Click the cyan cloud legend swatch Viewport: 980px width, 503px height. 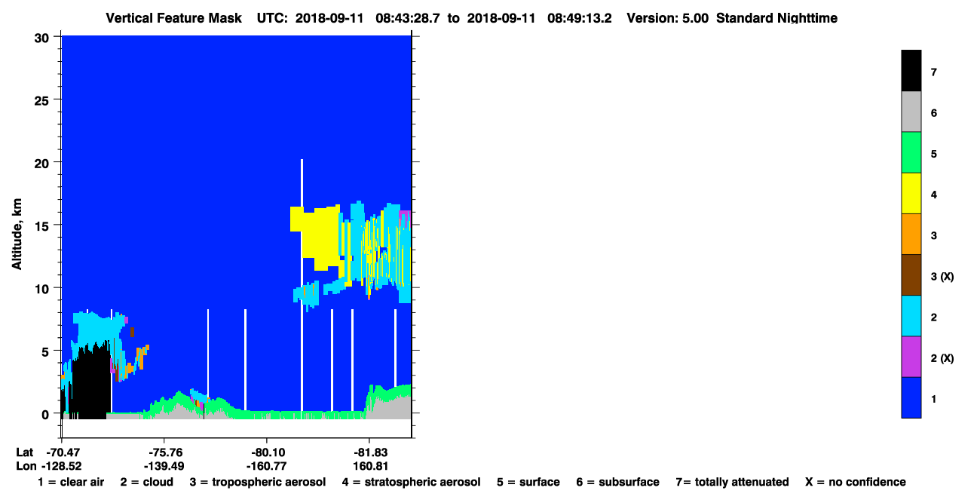[x=911, y=315]
